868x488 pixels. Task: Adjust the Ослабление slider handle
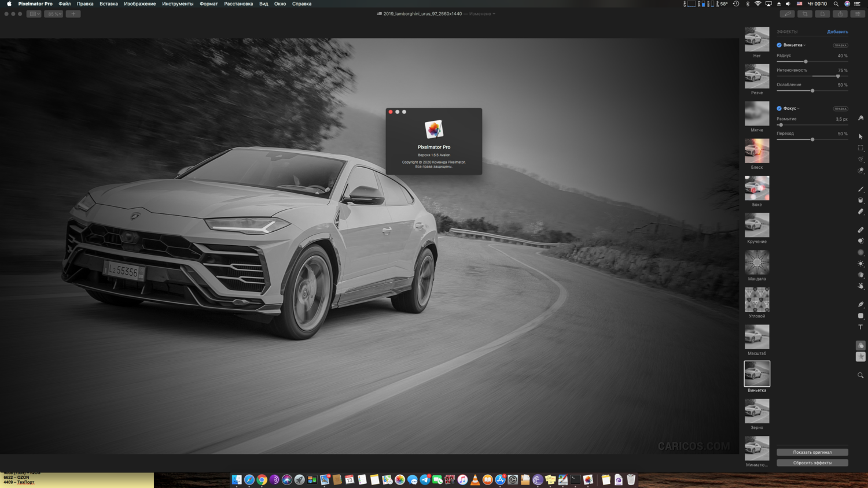point(812,91)
